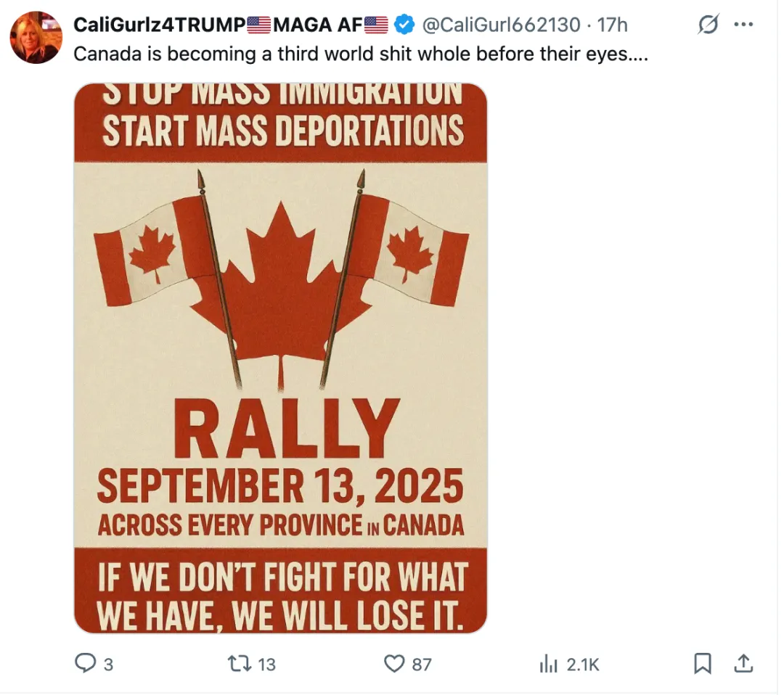The width and height of the screenshot is (784, 695).
Task: Open the author's profile picture
Action: coord(36,38)
